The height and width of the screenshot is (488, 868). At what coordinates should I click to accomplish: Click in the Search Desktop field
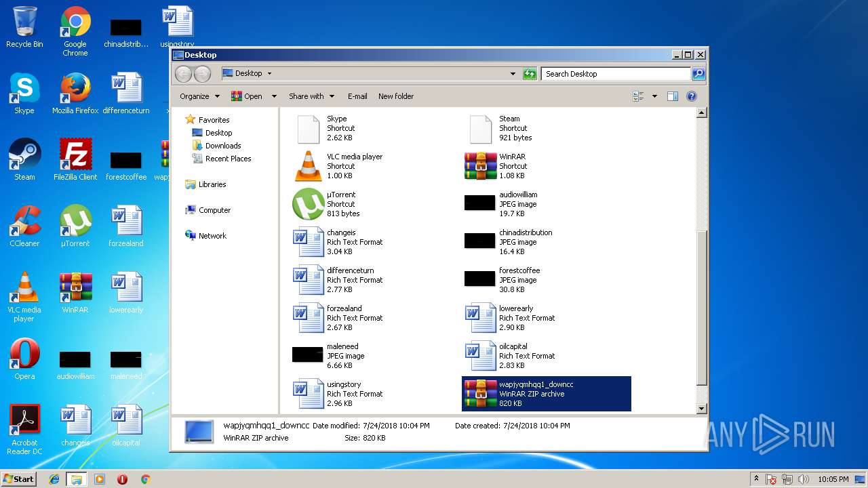click(616, 74)
